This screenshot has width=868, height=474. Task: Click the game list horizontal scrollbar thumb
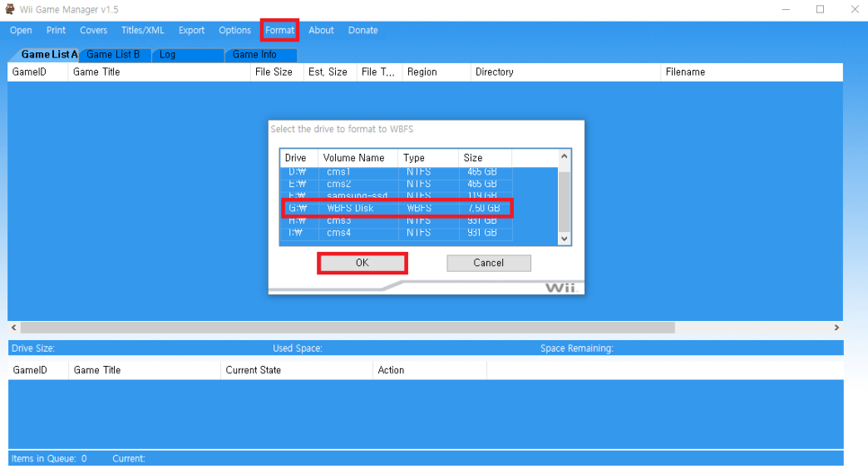(x=348, y=327)
